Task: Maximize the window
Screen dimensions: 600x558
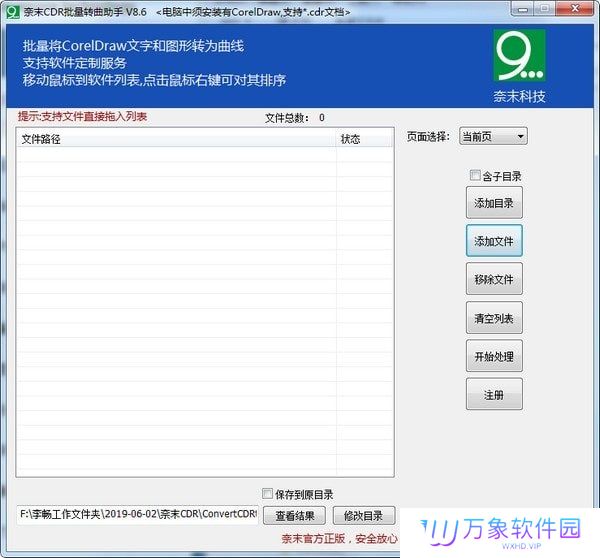Action: pos(545,9)
